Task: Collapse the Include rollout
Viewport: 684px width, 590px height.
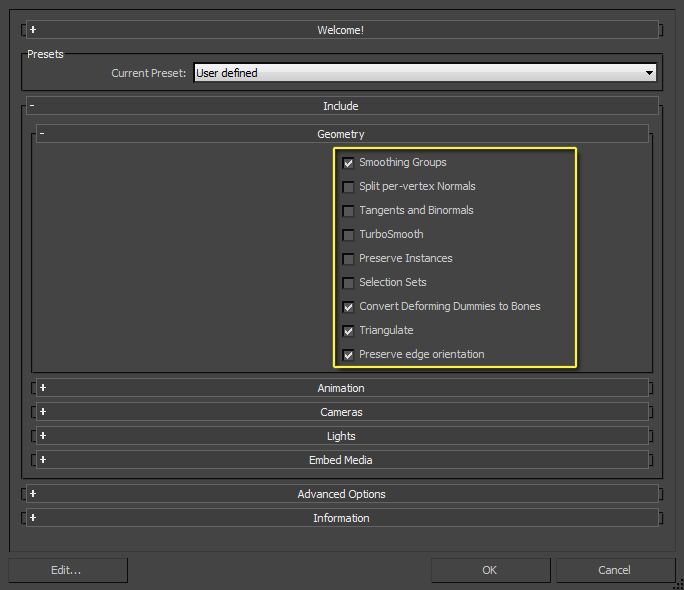Action: pos(340,106)
